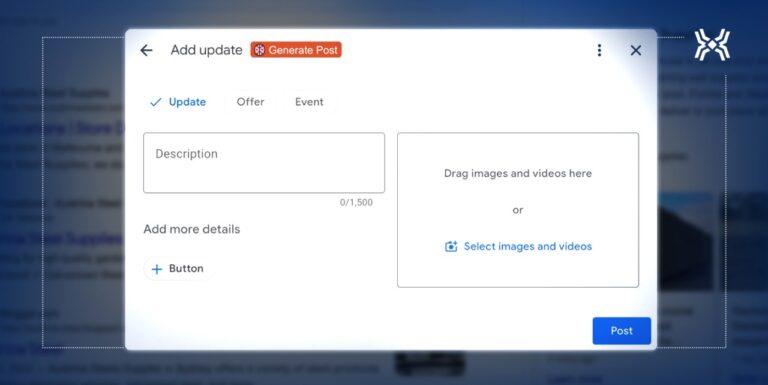Screen dimensions: 768x385
Task: Add a Button to the post
Action: 178,268
